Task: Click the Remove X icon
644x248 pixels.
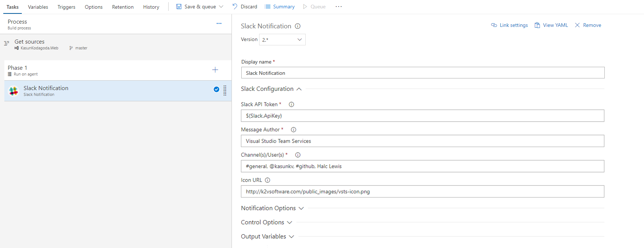Action: (577, 25)
